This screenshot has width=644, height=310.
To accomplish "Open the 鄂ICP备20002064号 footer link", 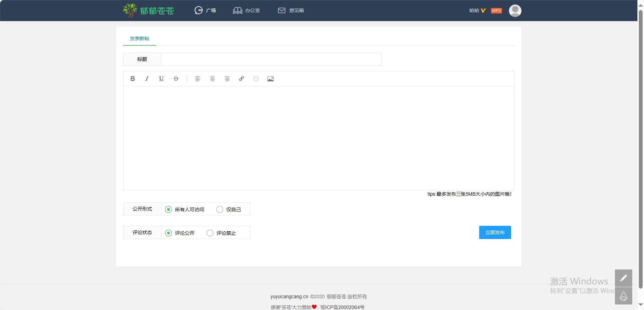I will [342, 307].
